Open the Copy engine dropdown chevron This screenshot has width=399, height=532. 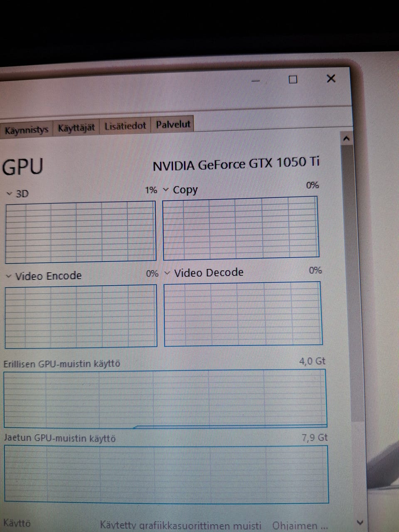point(166,190)
